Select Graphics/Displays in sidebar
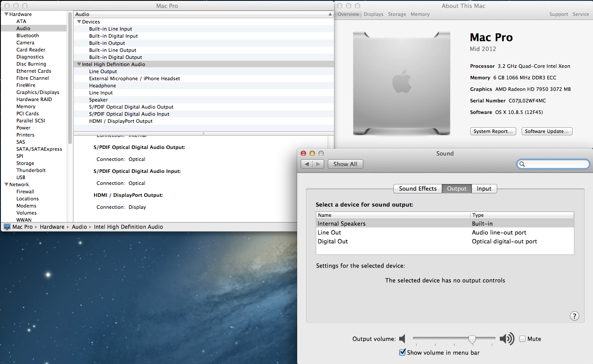 (38, 92)
